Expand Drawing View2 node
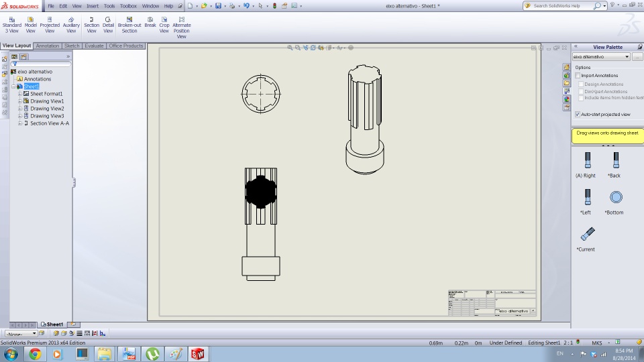 click(x=20, y=109)
